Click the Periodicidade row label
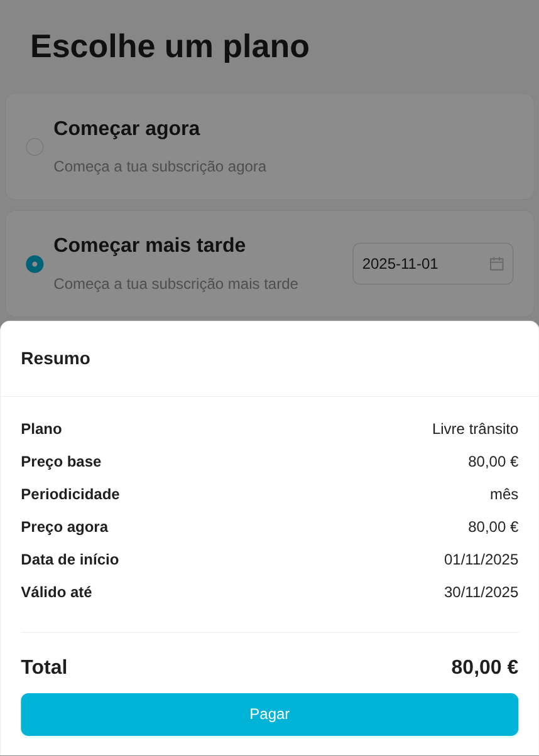 click(x=70, y=494)
